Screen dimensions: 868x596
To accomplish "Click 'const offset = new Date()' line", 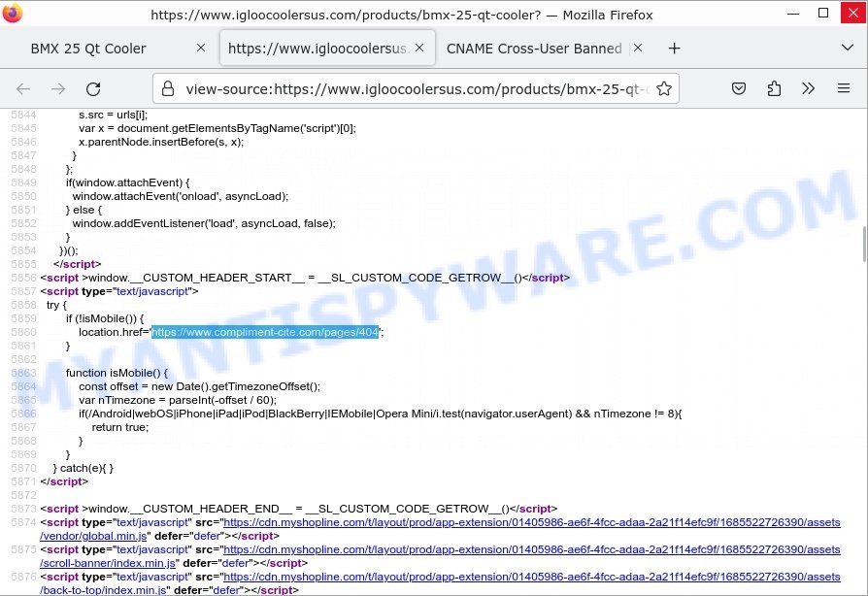I will click(199, 386).
